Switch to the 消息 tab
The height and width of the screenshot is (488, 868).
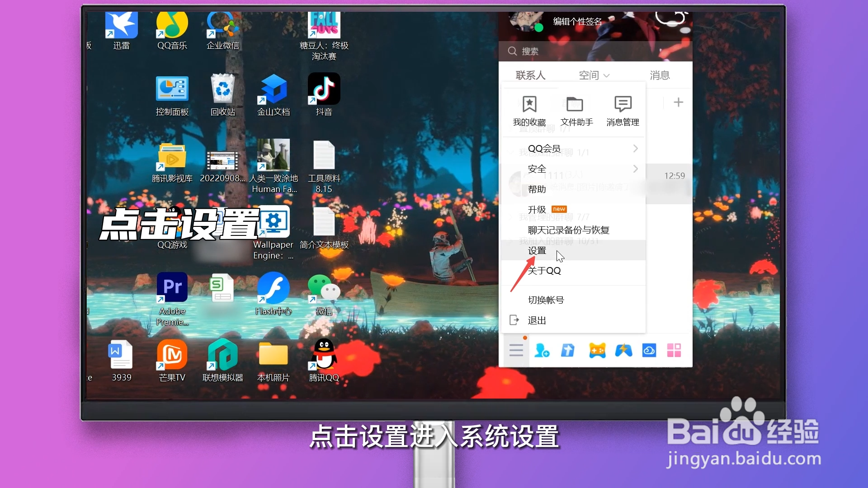pyautogui.click(x=660, y=75)
